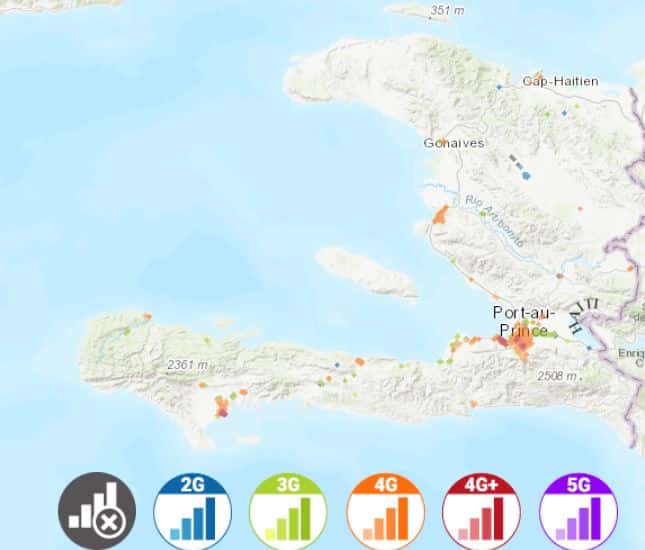Select the green 3G signal icon
The height and width of the screenshot is (550, 645).
pyautogui.click(x=288, y=510)
